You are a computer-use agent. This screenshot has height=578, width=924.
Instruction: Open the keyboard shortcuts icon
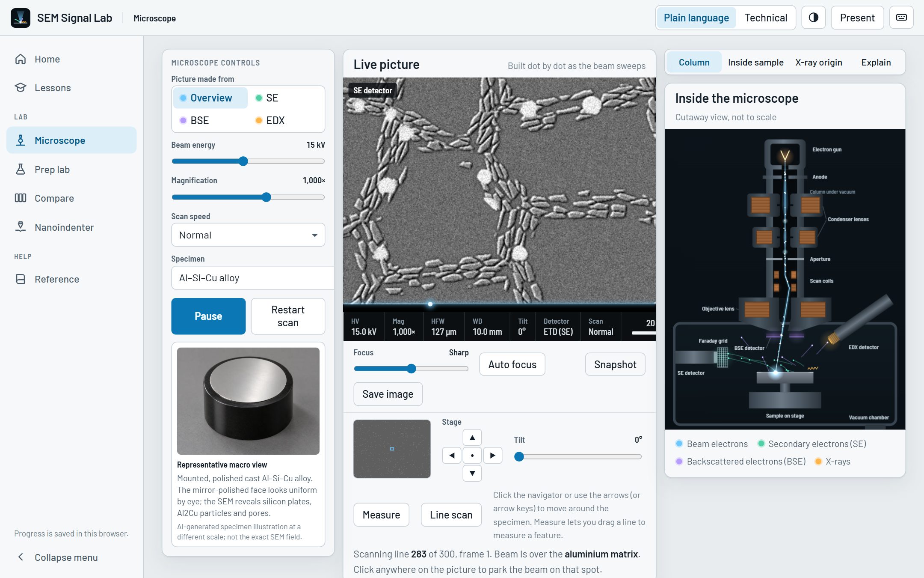(901, 18)
